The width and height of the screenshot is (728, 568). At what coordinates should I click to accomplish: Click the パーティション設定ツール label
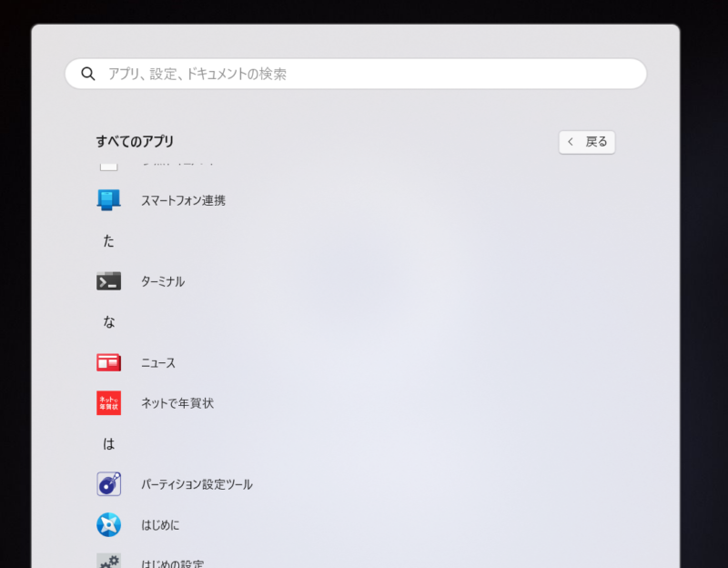point(197,484)
